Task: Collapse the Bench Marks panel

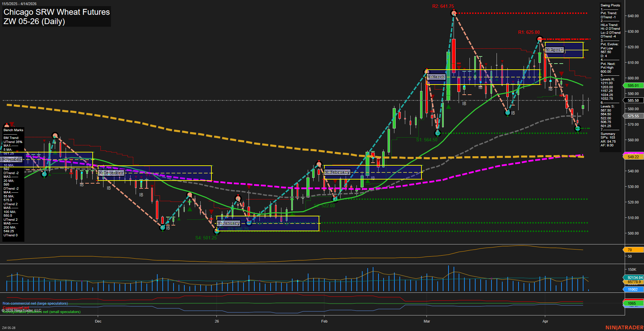Action: (13, 130)
